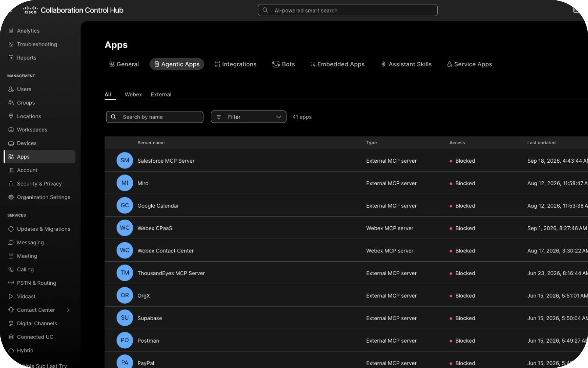Expand the Contact Center submenu chevron
The image size is (588, 368).
click(x=68, y=310)
